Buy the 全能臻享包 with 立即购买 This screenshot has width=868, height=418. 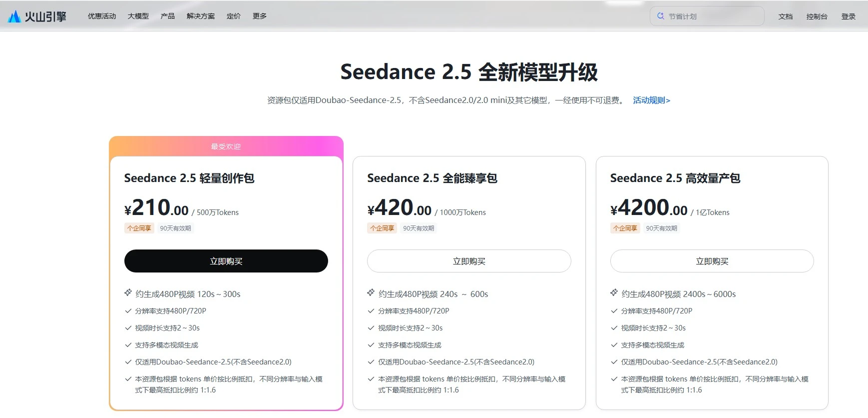469,261
